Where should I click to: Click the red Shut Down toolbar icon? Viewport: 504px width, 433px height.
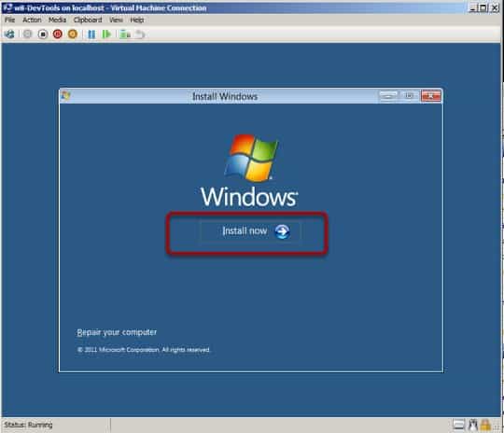[x=58, y=35]
